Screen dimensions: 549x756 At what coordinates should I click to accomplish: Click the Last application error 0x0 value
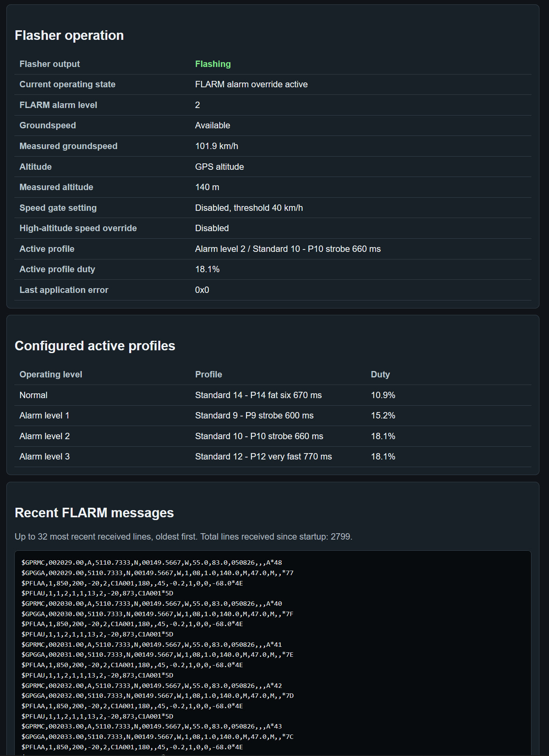(202, 290)
